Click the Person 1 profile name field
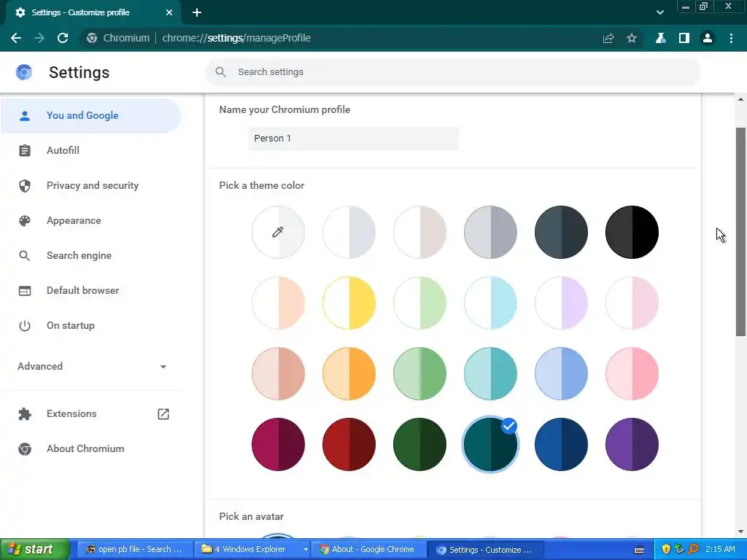Image resolution: width=747 pixels, height=560 pixels. point(353,139)
